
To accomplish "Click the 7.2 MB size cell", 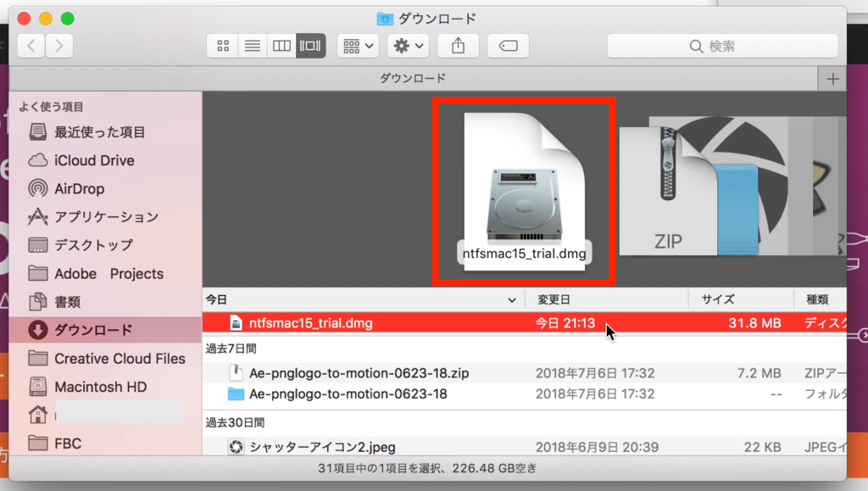I will [759, 373].
